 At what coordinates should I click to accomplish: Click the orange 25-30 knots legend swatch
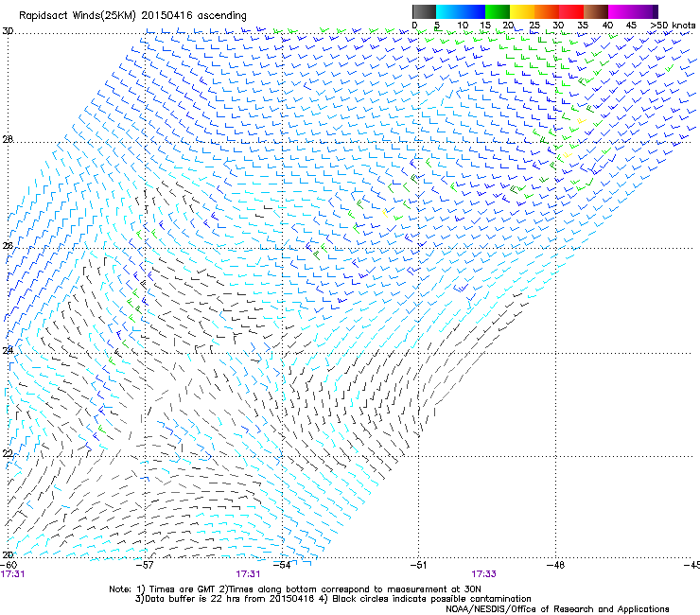pyautogui.click(x=547, y=11)
